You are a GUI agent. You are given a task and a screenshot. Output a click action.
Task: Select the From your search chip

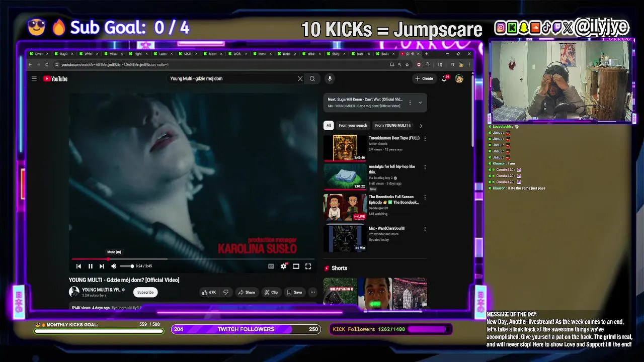click(353, 125)
